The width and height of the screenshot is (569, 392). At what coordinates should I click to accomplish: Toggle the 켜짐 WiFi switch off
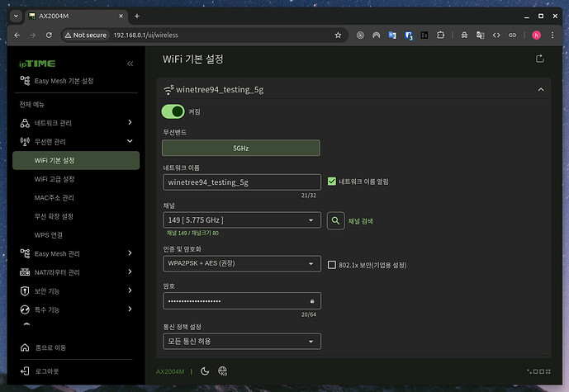tap(173, 111)
